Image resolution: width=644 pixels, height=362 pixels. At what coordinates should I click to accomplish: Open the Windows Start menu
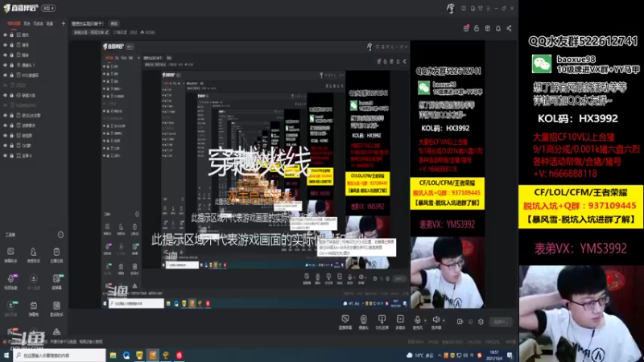pyautogui.click(x=6, y=356)
